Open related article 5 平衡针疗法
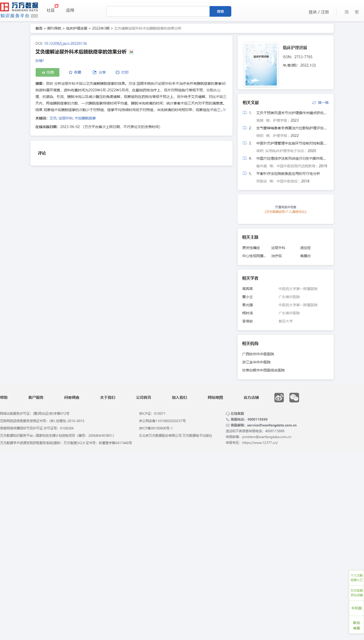 (288, 174)
